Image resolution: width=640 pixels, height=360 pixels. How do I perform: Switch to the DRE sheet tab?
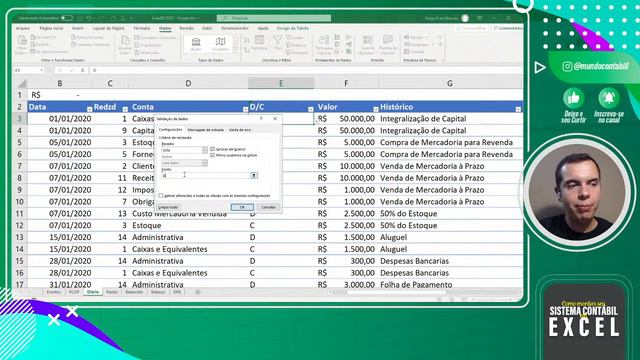click(177, 292)
